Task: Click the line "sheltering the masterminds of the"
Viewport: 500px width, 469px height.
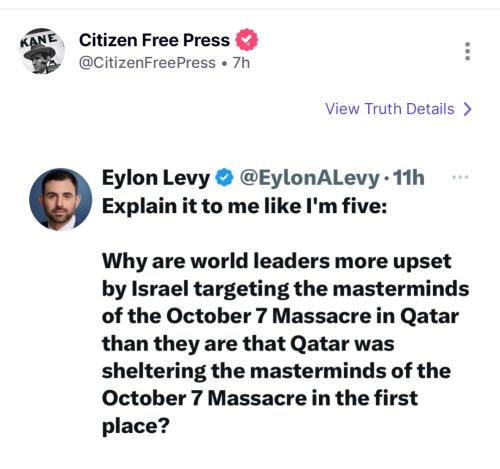Action: pos(276,371)
